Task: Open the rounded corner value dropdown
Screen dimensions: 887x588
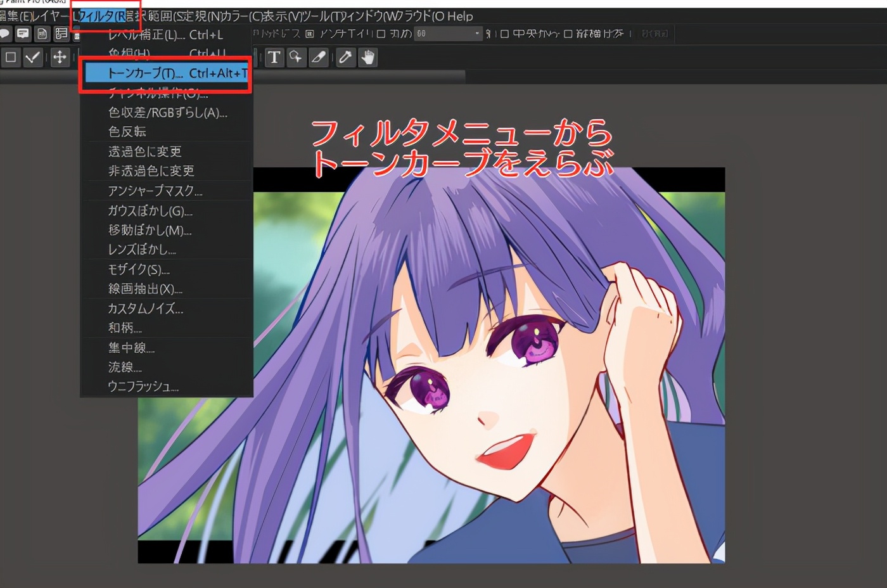Action: click(477, 34)
